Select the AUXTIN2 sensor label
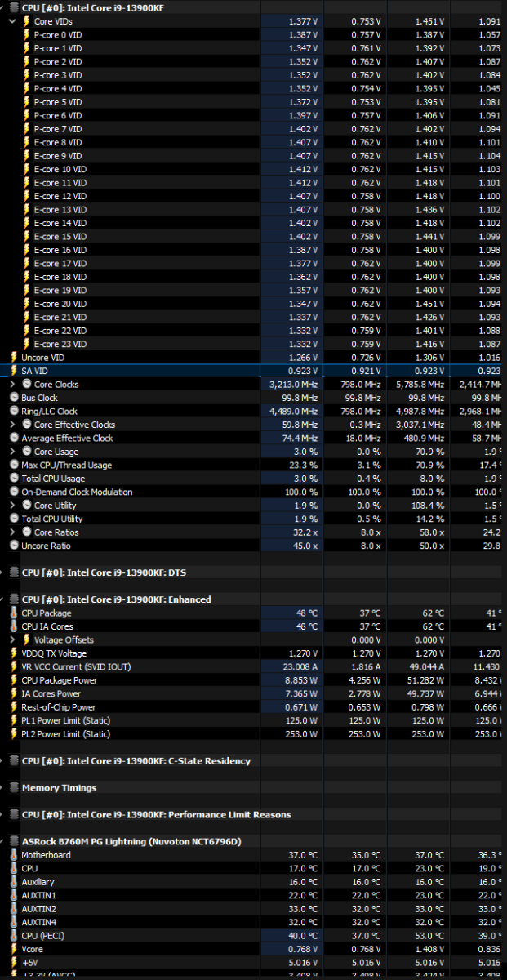Screen dimensions: 507x980 (39, 909)
